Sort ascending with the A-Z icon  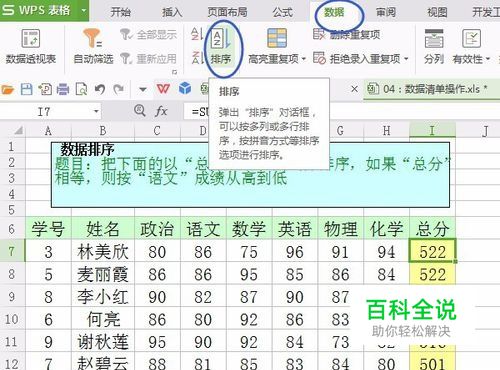tap(197, 34)
